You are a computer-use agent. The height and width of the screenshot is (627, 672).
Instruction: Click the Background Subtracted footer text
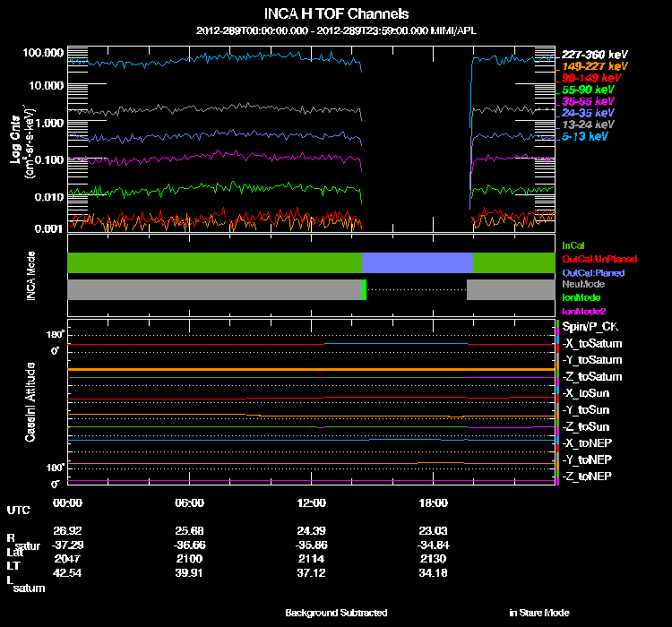pyautogui.click(x=336, y=613)
